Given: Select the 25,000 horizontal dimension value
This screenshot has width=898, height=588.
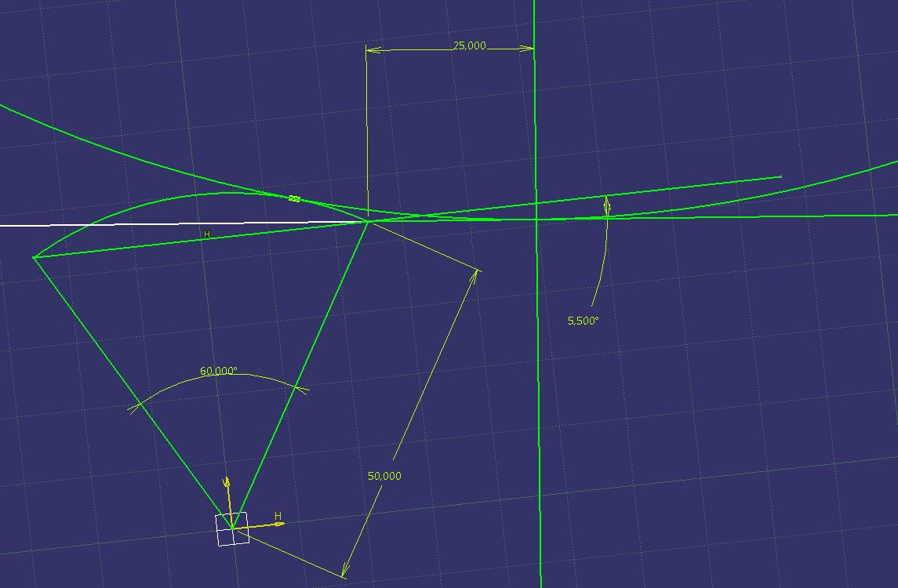Looking at the screenshot, I should pyautogui.click(x=469, y=45).
